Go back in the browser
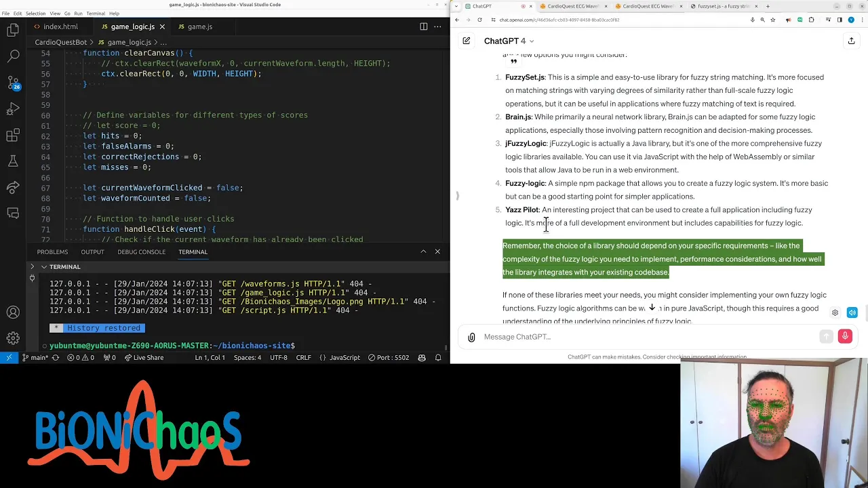The image size is (868, 488). (457, 20)
